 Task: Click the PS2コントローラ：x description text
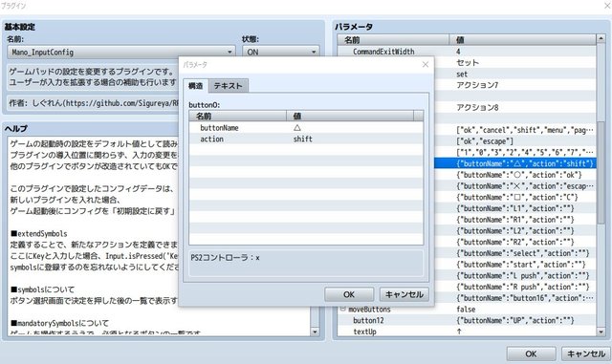click(x=226, y=258)
